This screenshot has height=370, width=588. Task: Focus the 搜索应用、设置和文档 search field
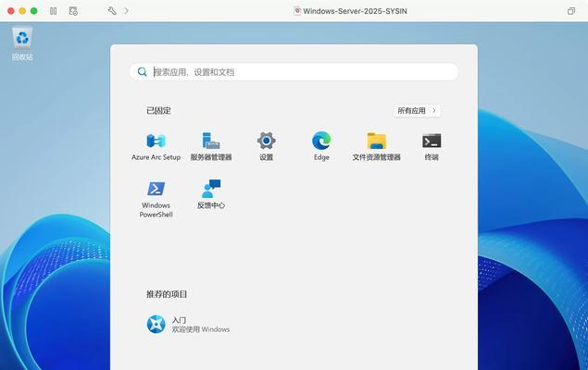(294, 72)
